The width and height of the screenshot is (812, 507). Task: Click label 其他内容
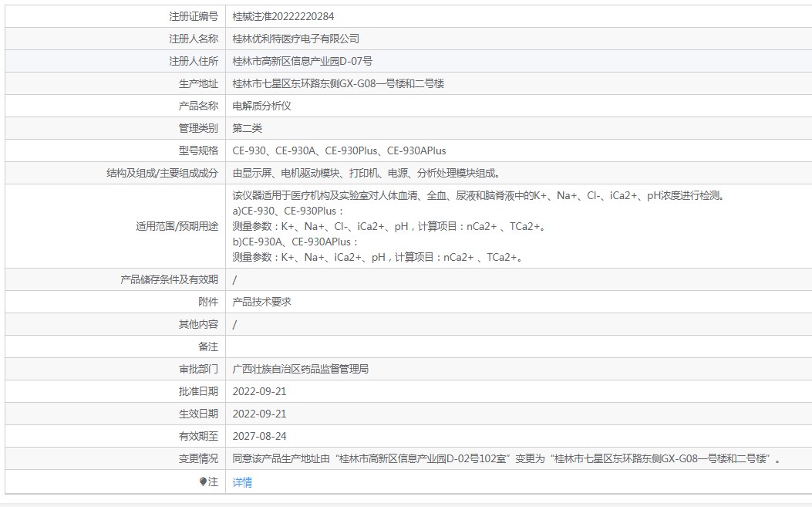pyautogui.click(x=198, y=325)
